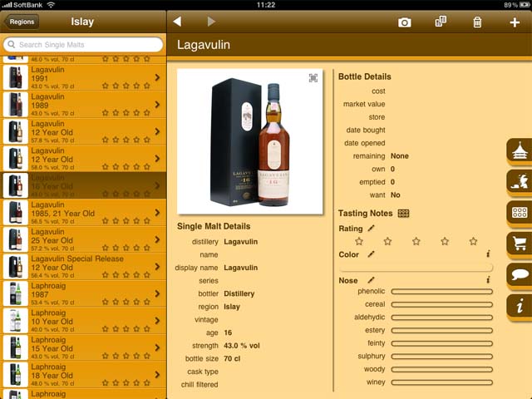This screenshot has height=399, width=532.
Task: Tap Lagavulin 1991 bottle thumbnail
Action: [15, 77]
